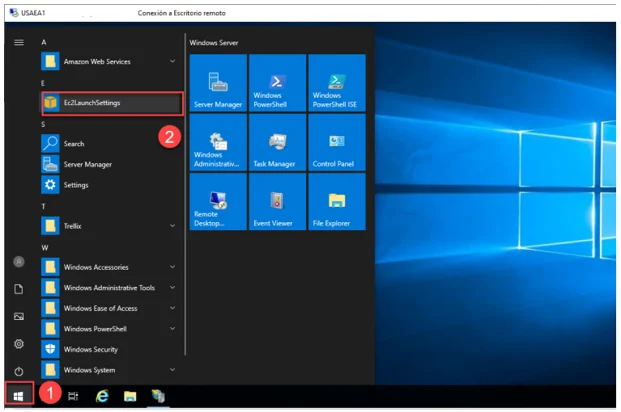Click the user account icon in Start rail
The height and width of the screenshot is (412, 621).
coord(19,261)
